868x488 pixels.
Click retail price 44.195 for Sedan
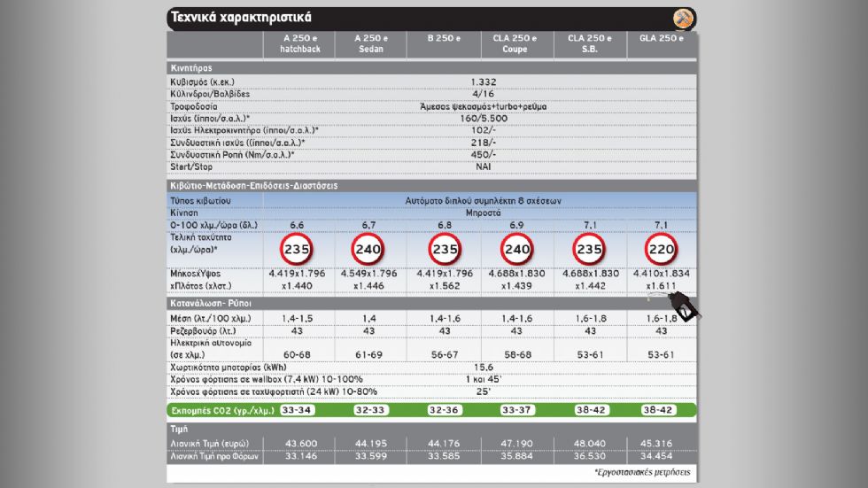click(371, 444)
